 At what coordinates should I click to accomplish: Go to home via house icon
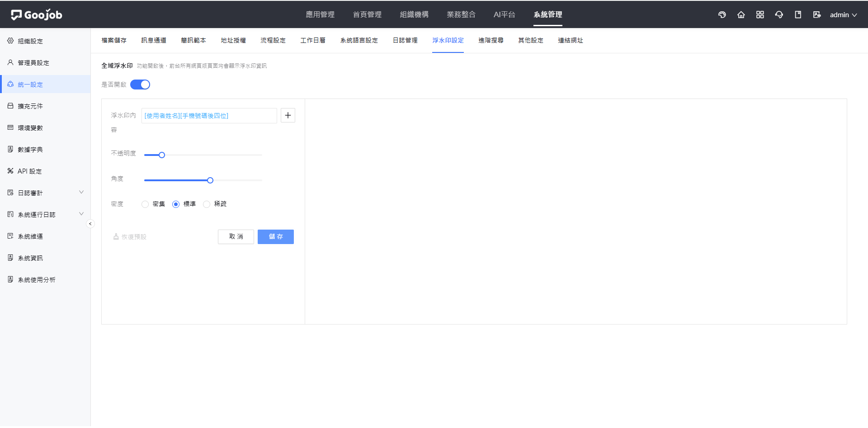(741, 15)
